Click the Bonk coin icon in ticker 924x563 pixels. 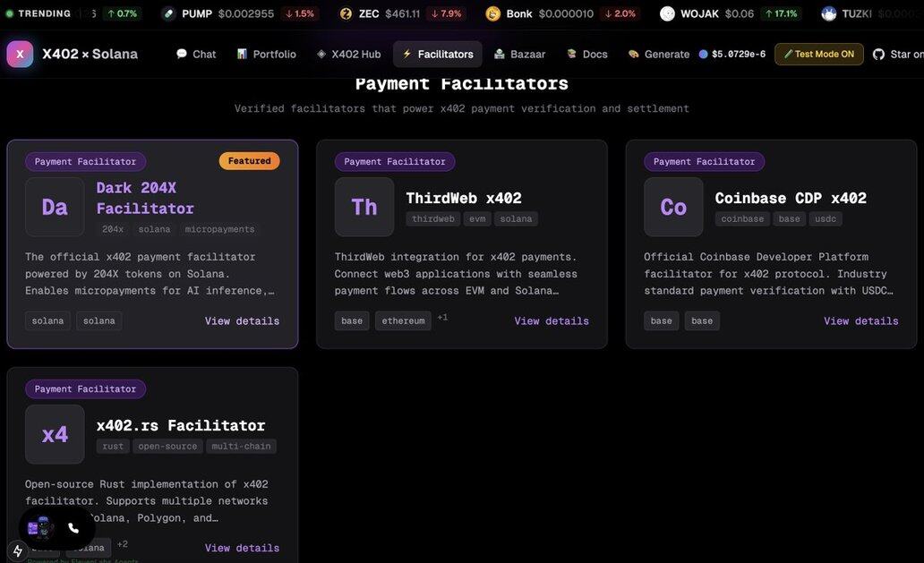(x=492, y=13)
